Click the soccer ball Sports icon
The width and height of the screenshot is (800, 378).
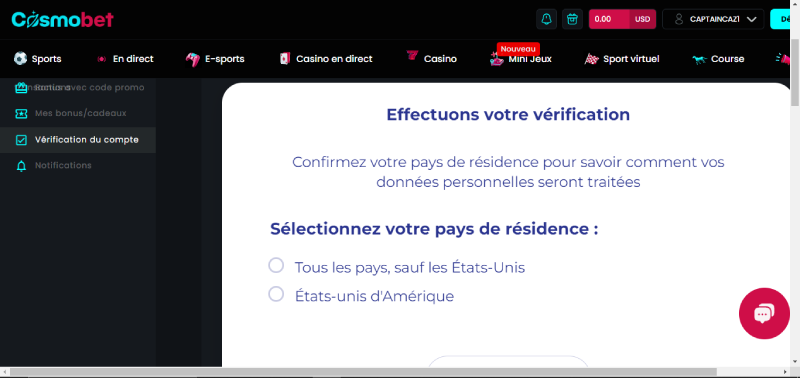click(x=20, y=59)
